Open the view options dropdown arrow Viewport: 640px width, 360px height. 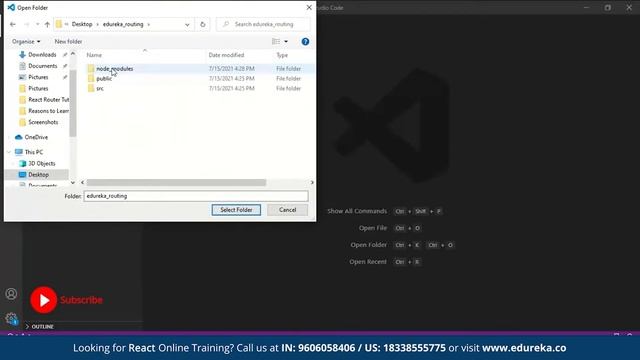coord(286,42)
